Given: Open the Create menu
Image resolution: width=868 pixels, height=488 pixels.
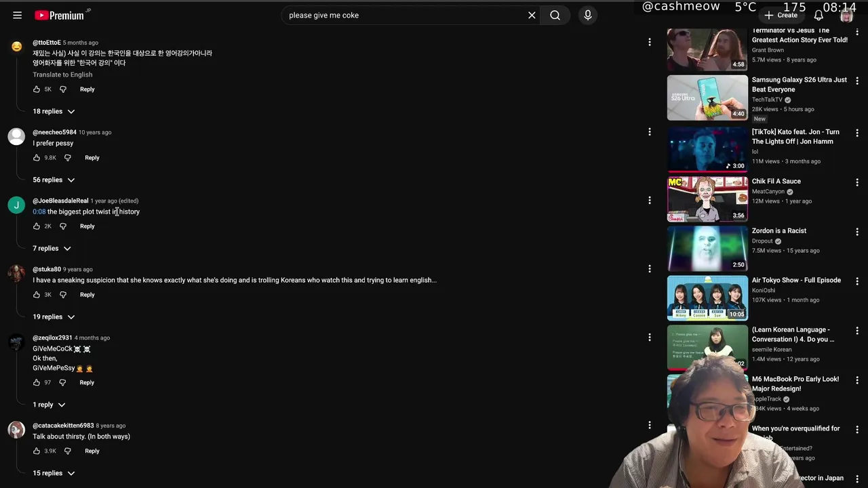Looking at the screenshot, I should tap(781, 15).
